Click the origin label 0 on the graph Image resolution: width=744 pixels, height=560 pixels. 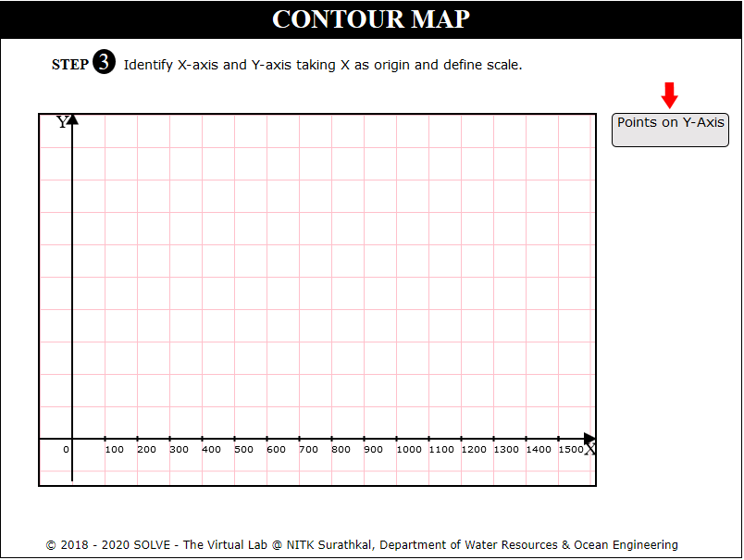(x=66, y=450)
